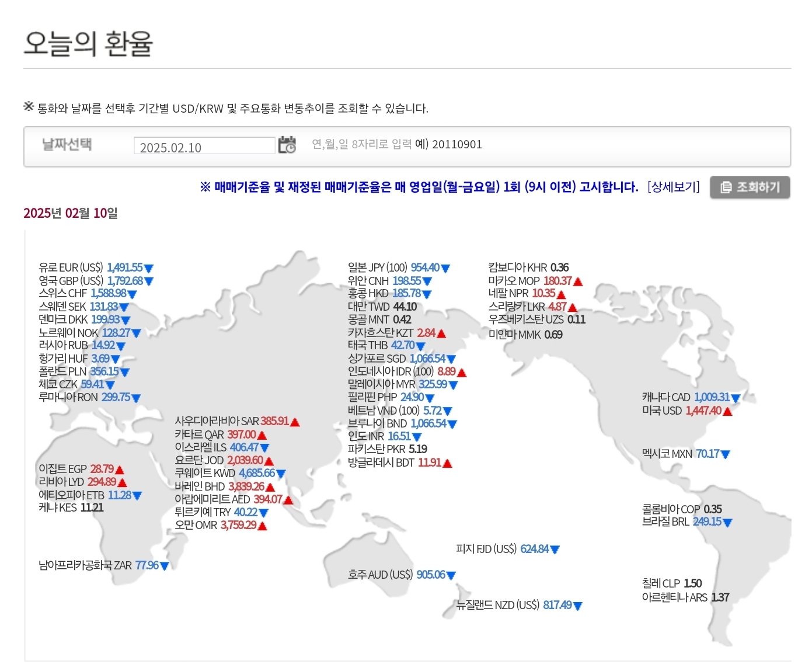Click the 조회하기 search button
This screenshot has height=664, width=812.
pos(750,187)
